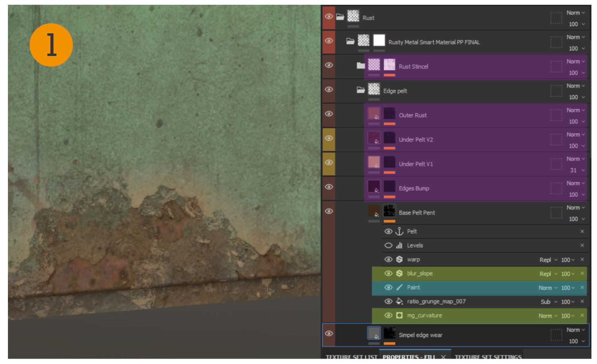597x364 pixels.
Task: Select the Rust Stincel mask thumbnail
Action: [x=389, y=65]
